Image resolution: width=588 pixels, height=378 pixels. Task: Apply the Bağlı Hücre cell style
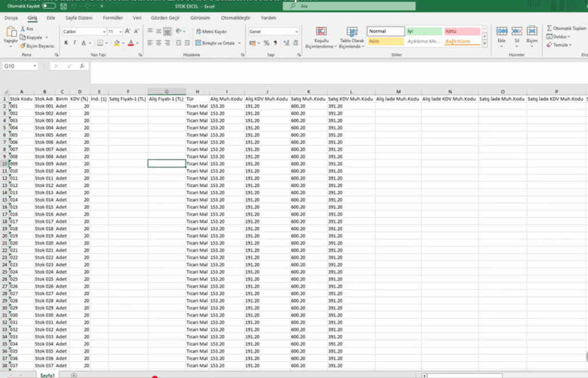462,41
